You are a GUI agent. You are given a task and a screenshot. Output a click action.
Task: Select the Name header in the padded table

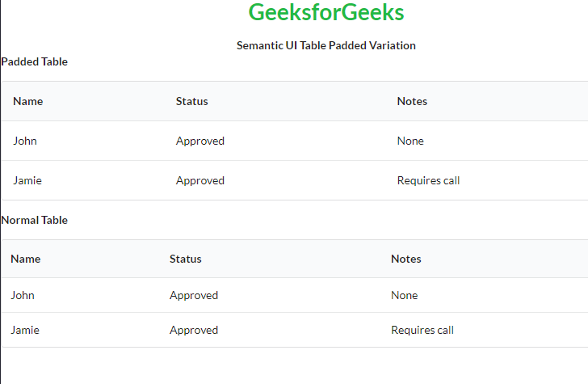(x=28, y=101)
